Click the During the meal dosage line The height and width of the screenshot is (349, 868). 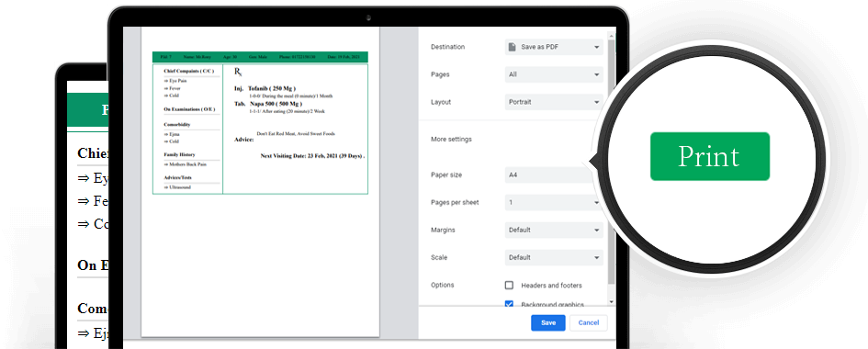290,96
